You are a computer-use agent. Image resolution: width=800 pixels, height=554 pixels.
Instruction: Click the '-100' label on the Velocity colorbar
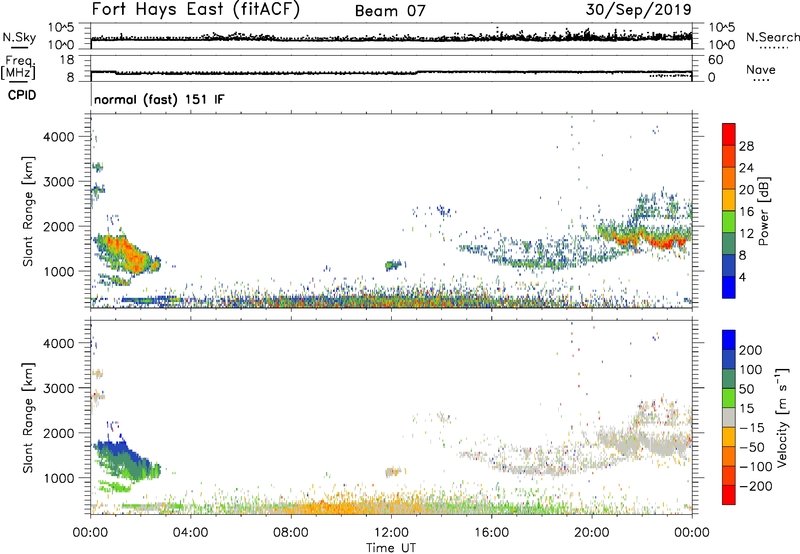coord(756,467)
